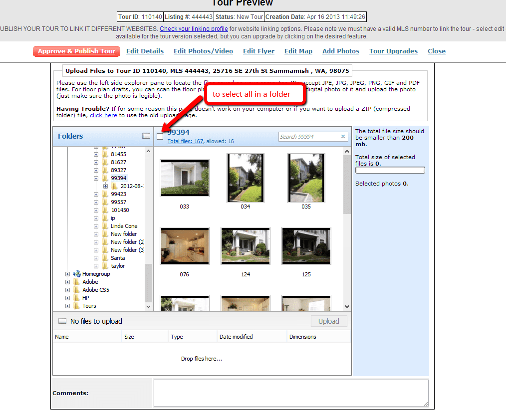Viewport: 506px width, 420px height.
Task: Collapse the 99394 folder tree node
Action: [x=96, y=178]
